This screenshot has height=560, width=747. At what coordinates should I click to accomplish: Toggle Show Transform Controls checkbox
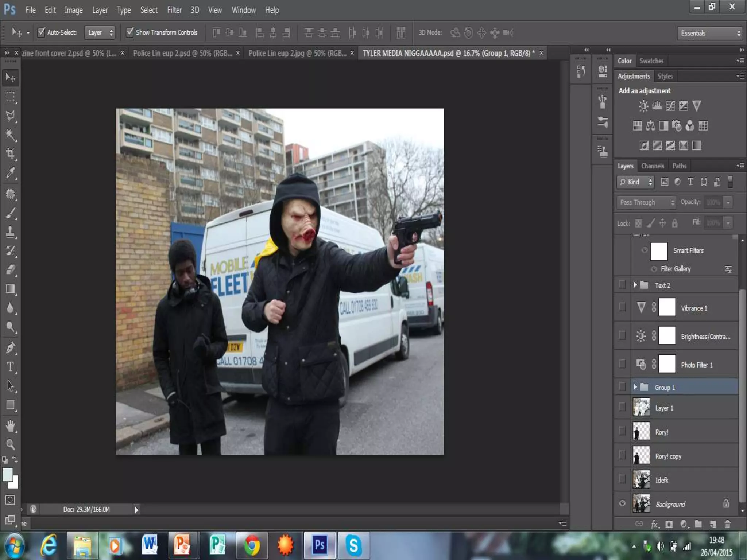(130, 32)
